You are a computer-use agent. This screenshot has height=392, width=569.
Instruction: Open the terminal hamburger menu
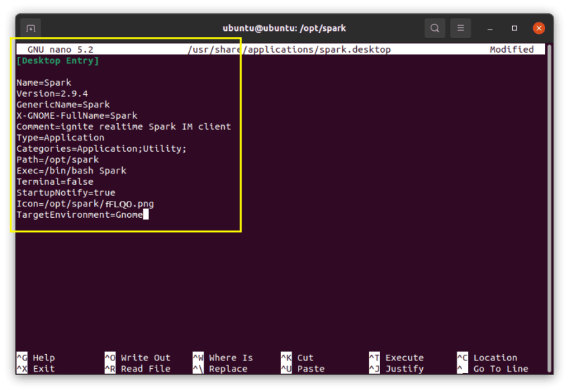click(460, 28)
